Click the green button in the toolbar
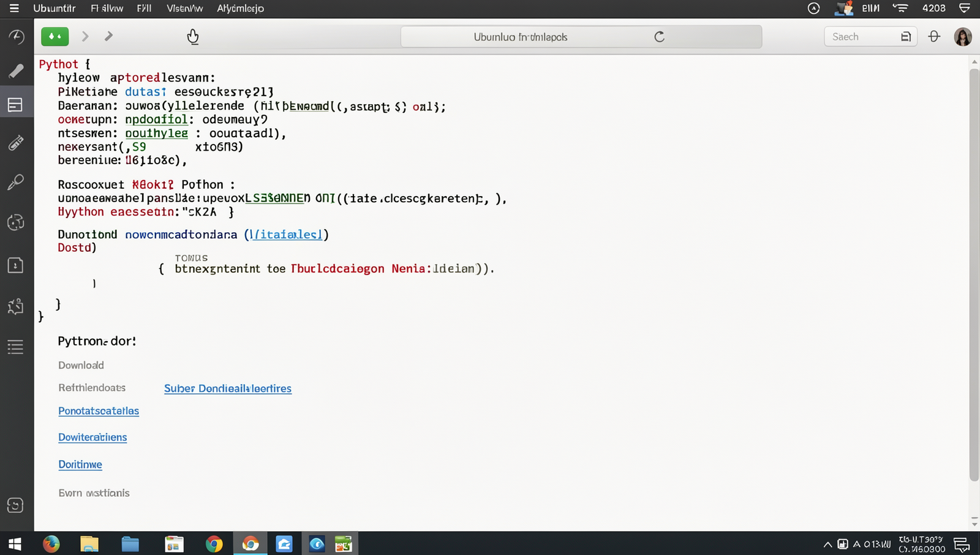This screenshot has width=980, height=555. point(55,37)
